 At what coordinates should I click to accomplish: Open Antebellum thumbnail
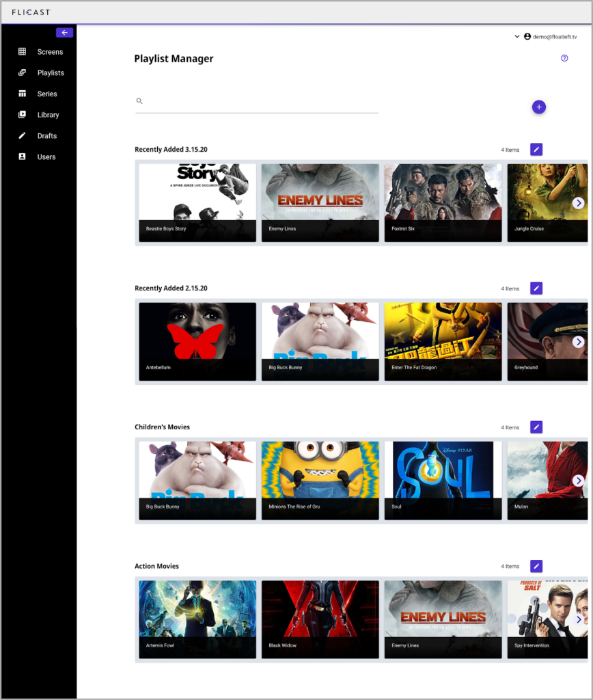[197, 342]
